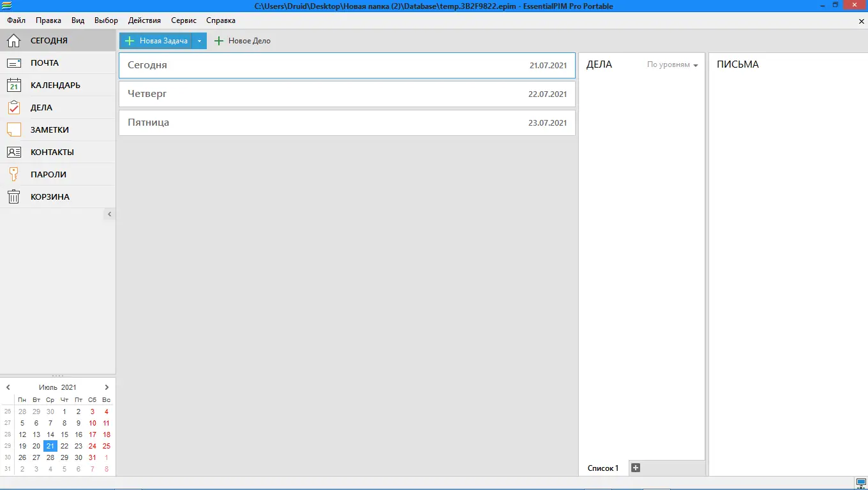Go to previous month in mini calendar
The width and height of the screenshot is (868, 490).
[8, 387]
